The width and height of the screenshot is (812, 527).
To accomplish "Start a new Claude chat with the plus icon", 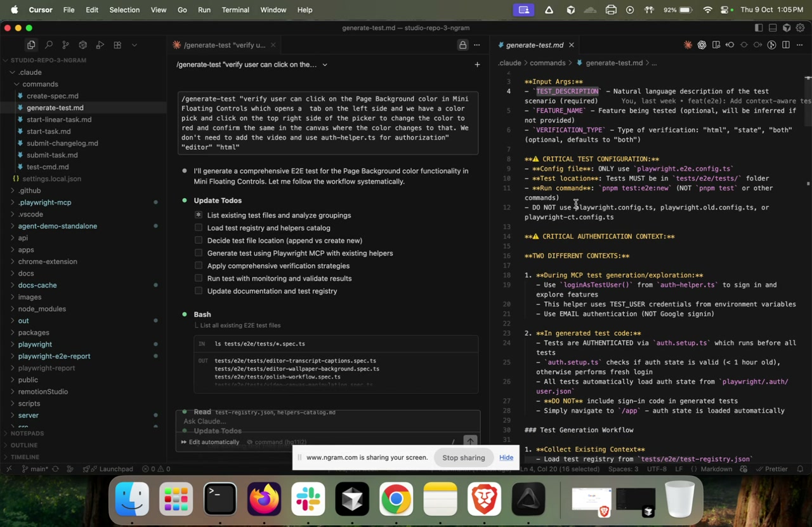I will tap(477, 64).
